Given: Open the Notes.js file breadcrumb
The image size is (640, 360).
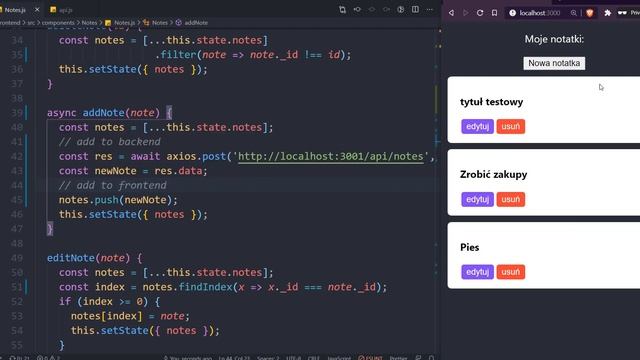Looking at the screenshot, I should 120,23.
